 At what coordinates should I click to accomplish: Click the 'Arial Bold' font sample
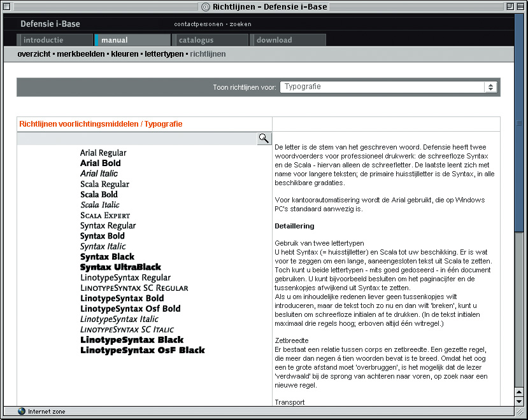click(101, 163)
